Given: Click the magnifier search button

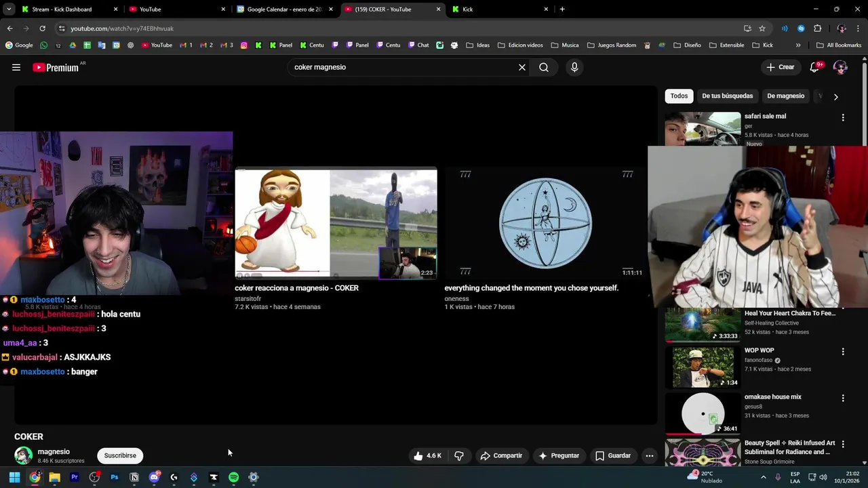Looking at the screenshot, I should [x=544, y=67].
